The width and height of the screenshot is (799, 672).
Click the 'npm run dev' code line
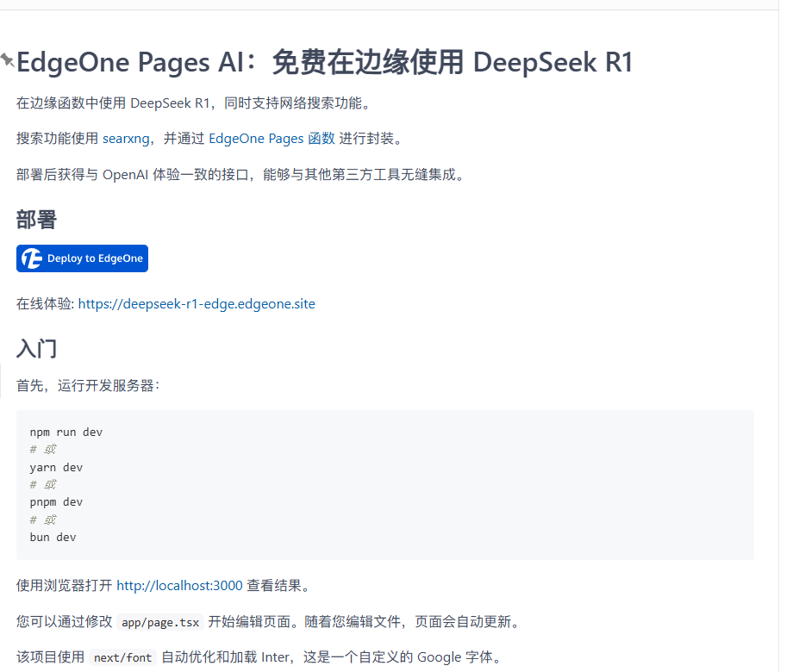pyautogui.click(x=66, y=432)
